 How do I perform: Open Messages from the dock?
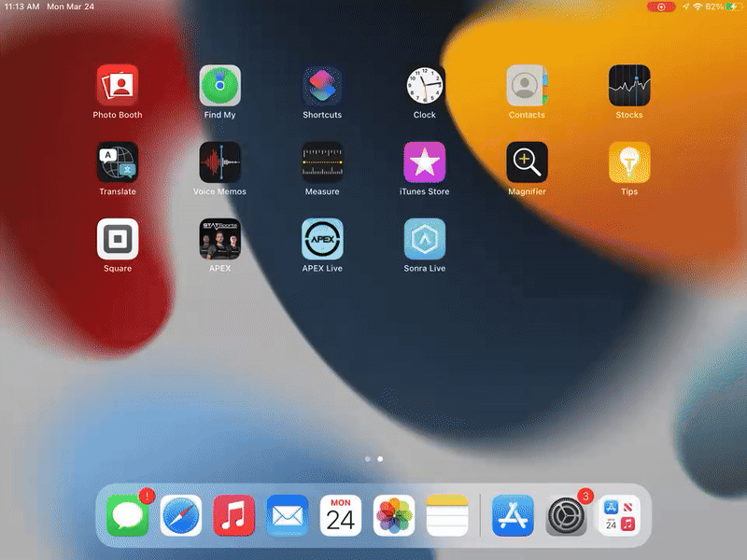coord(127,515)
